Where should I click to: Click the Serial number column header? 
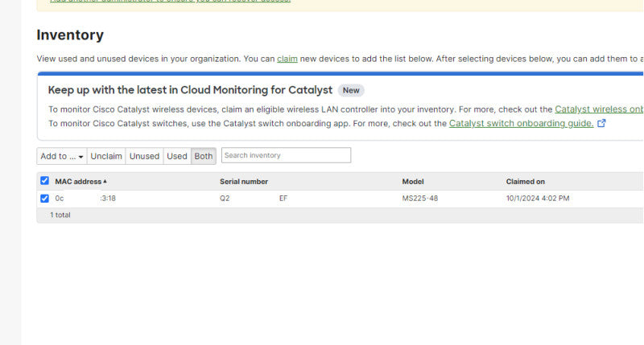(x=244, y=181)
